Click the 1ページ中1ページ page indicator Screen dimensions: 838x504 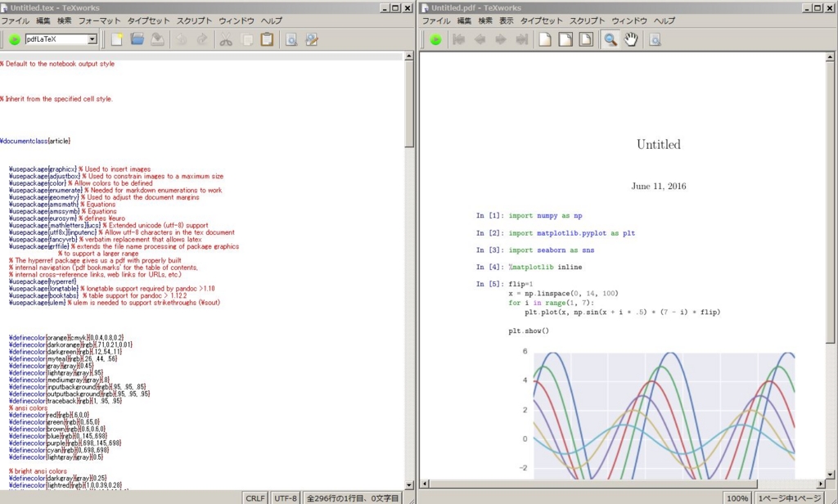789,498
